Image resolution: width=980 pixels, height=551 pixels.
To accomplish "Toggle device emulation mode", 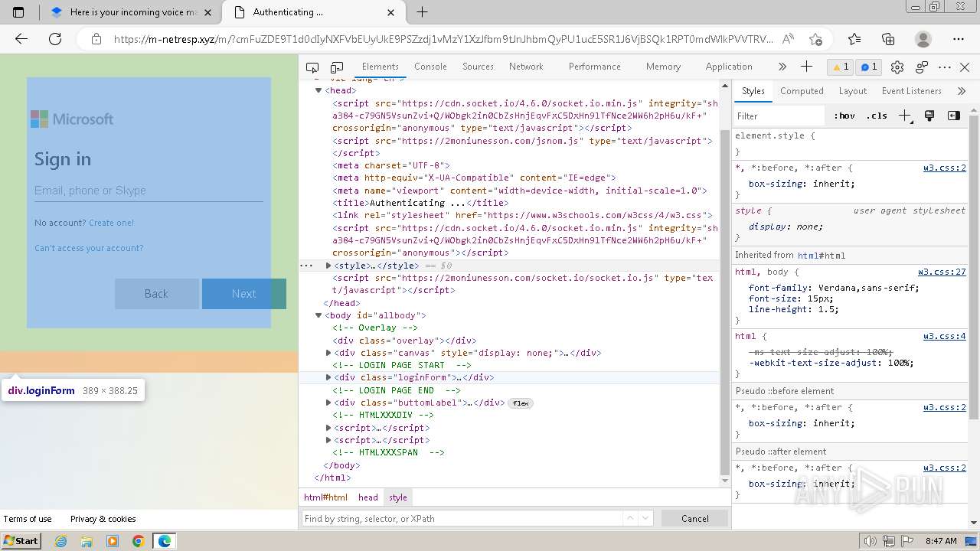I will [x=337, y=67].
